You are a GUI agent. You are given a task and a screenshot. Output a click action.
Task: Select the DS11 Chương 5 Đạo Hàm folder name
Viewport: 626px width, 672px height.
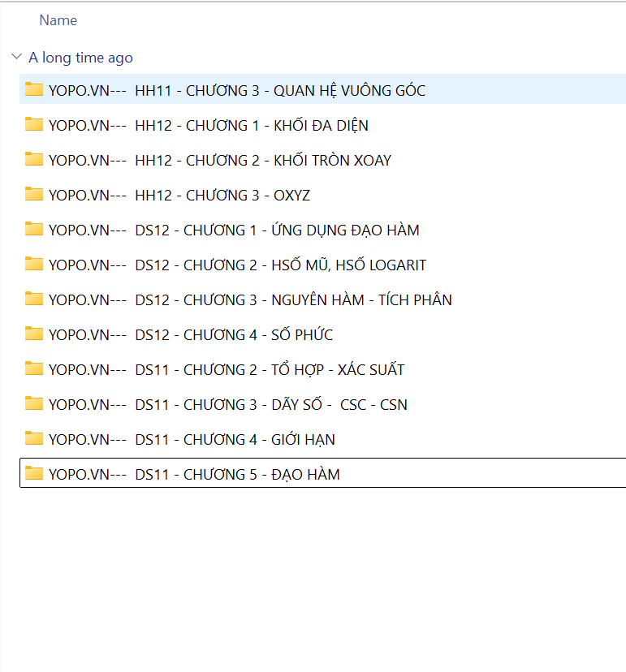194,474
